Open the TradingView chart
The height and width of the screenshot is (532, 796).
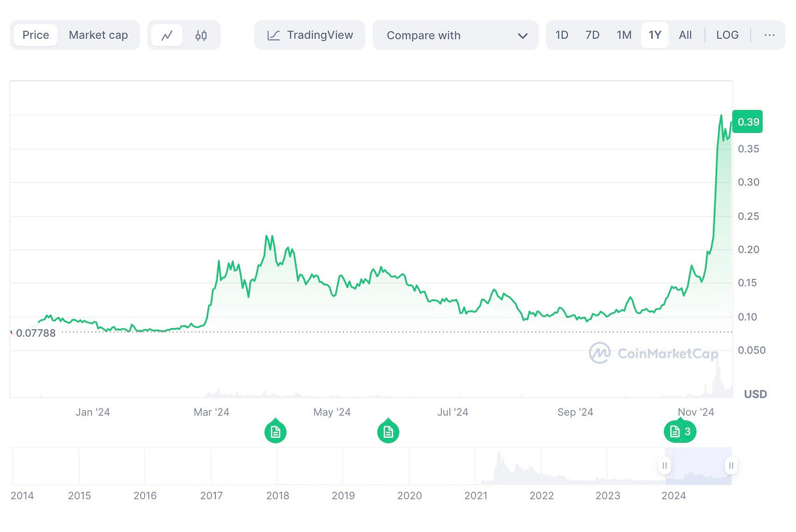(x=309, y=36)
